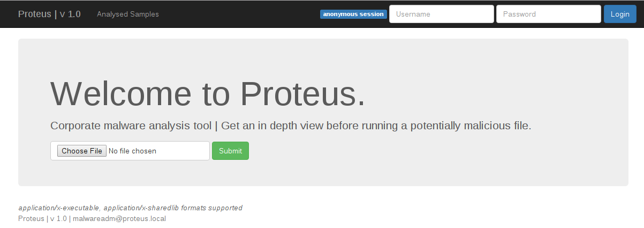Viewport: 644px width, 228px height.
Task: Click the application/x-executable format text
Action: tap(59, 208)
